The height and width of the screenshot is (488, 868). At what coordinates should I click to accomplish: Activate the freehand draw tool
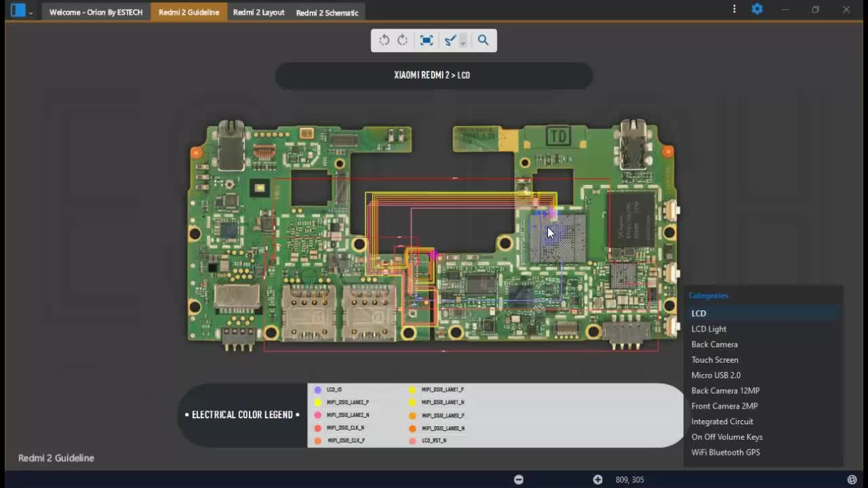coord(450,40)
